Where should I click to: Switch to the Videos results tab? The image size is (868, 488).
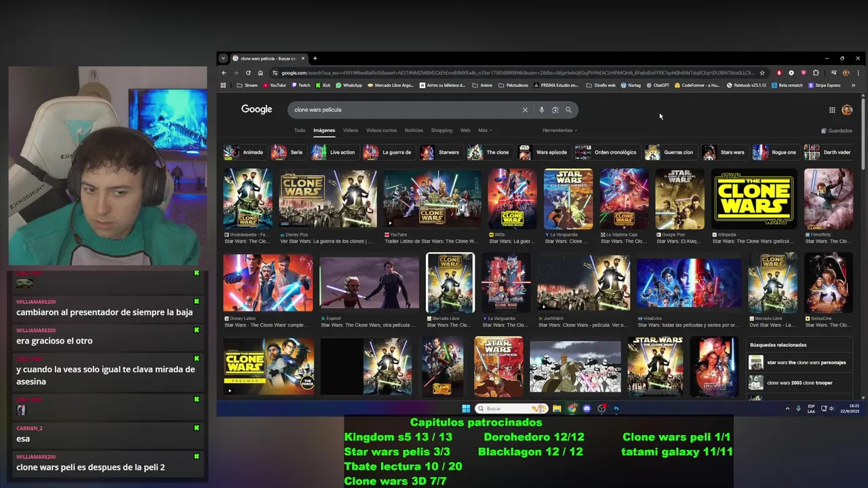coord(351,130)
